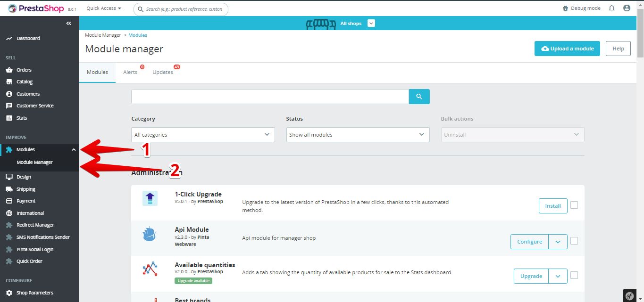Click the Dashboard trend icon in the sidebar
The image size is (644, 302).
(9, 39)
